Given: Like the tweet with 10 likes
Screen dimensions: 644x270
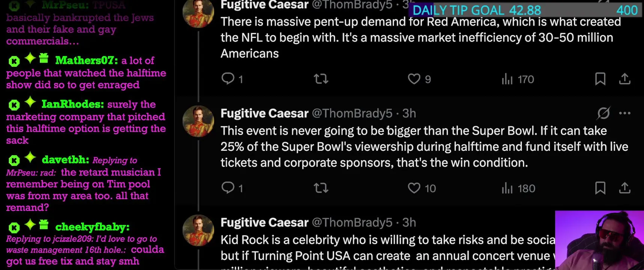Looking at the screenshot, I should click(x=414, y=188).
